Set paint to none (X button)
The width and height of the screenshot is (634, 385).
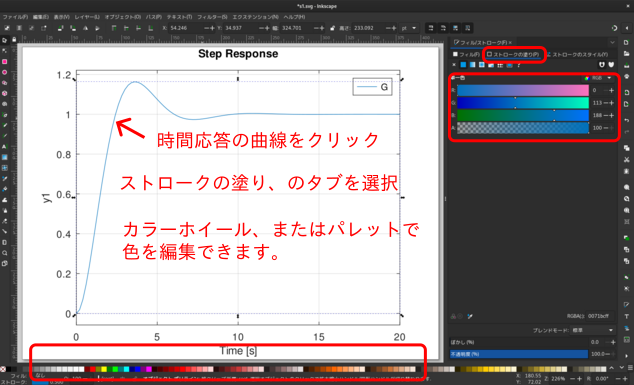[x=454, y=65]
